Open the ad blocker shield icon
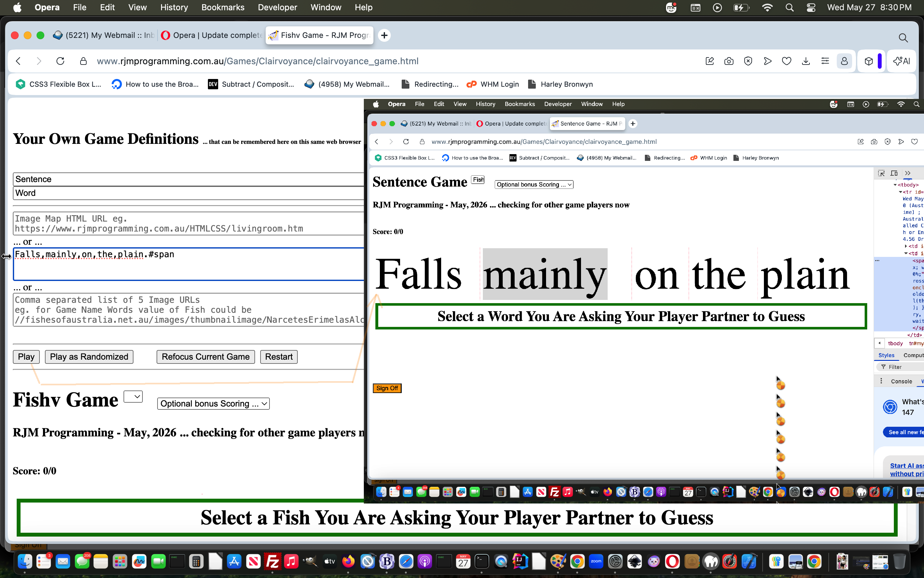 [748, 61]
